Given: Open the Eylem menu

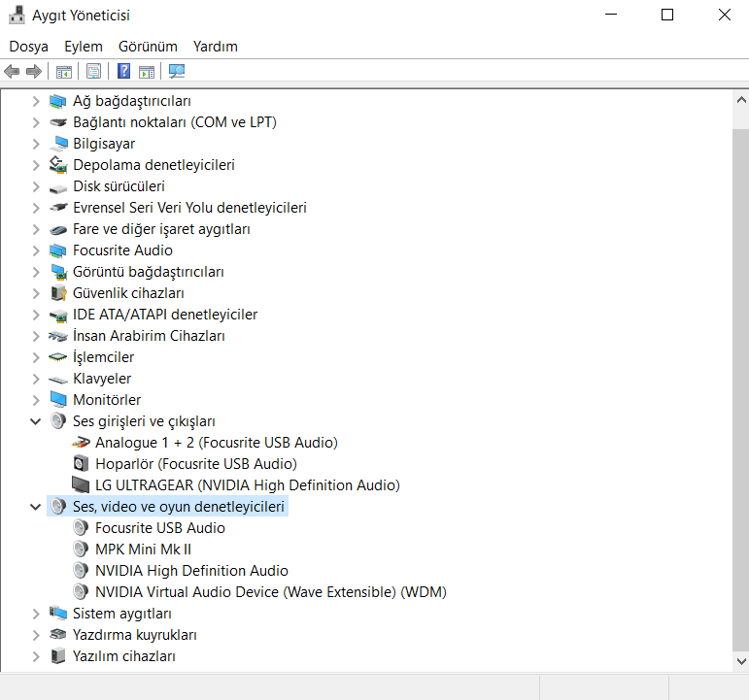Looking at the screenshot, I should 84,47.
